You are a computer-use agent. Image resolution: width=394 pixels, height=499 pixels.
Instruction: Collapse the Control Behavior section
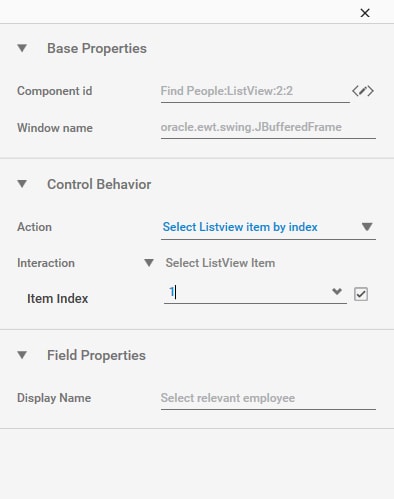(x=22, y=184)
